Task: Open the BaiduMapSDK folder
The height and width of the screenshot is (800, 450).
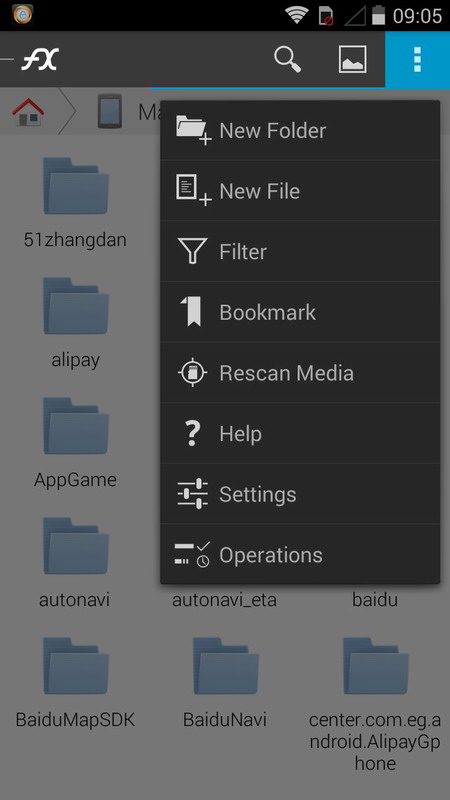Action: (x=76, y=683)
